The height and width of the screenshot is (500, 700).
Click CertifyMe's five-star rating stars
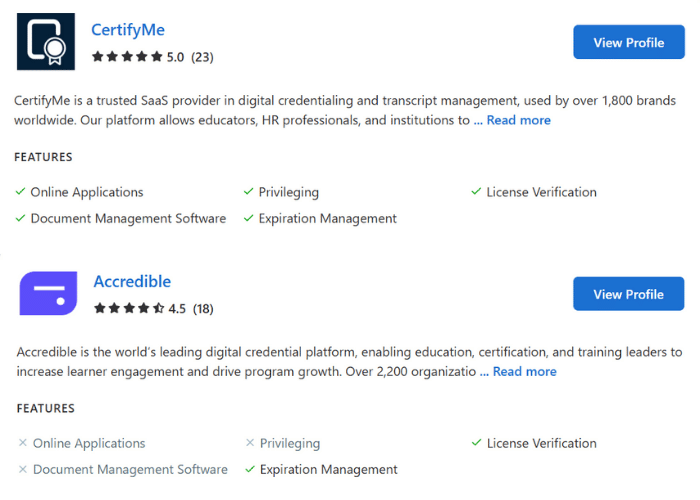point(127,57)
